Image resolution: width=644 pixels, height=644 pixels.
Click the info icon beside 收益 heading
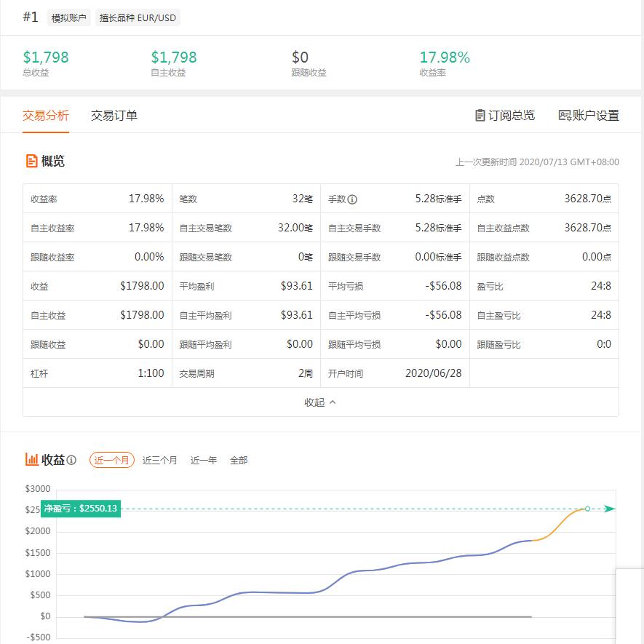tap(71, 460)
